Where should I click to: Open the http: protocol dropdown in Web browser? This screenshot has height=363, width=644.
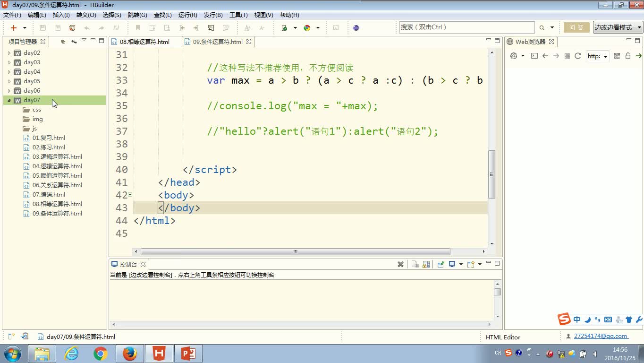[x=597, y=56]
